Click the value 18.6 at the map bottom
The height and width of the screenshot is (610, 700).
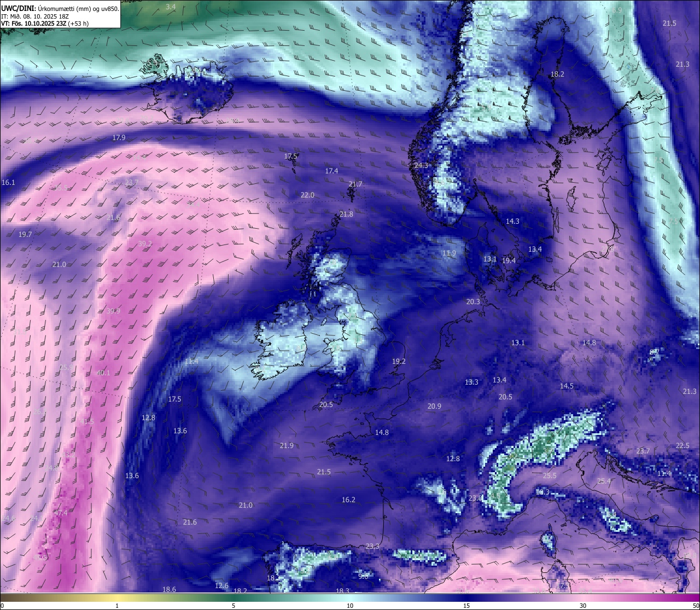[x=169, y=589]
